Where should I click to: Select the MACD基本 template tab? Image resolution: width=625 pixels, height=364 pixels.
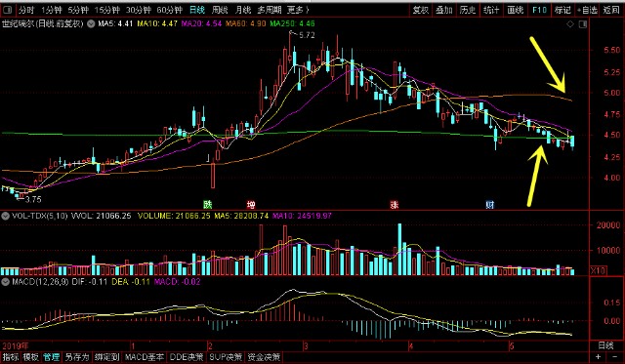pos(144,357)
